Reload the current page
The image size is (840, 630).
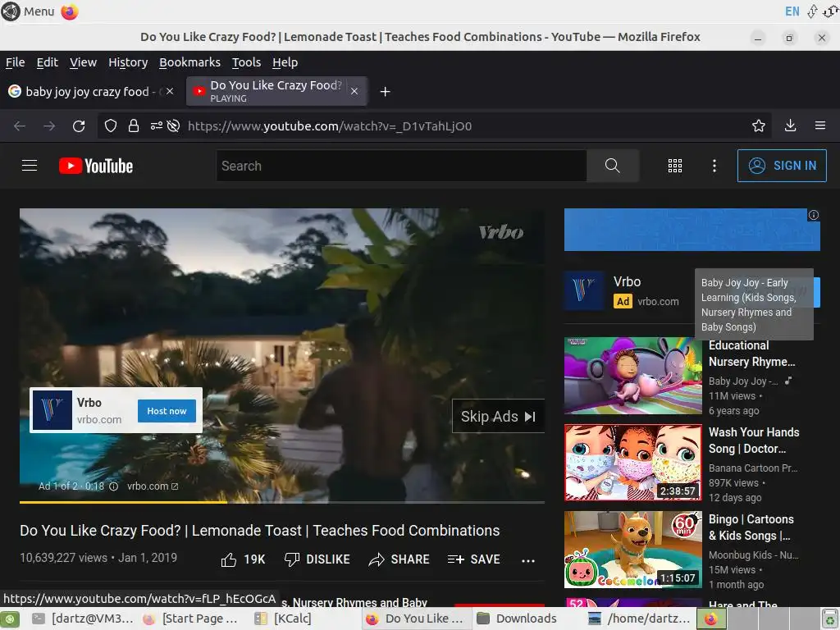(79, 126)
